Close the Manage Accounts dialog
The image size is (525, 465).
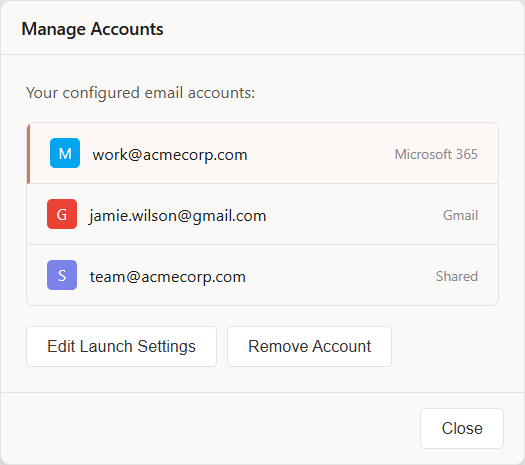(462, 428)
